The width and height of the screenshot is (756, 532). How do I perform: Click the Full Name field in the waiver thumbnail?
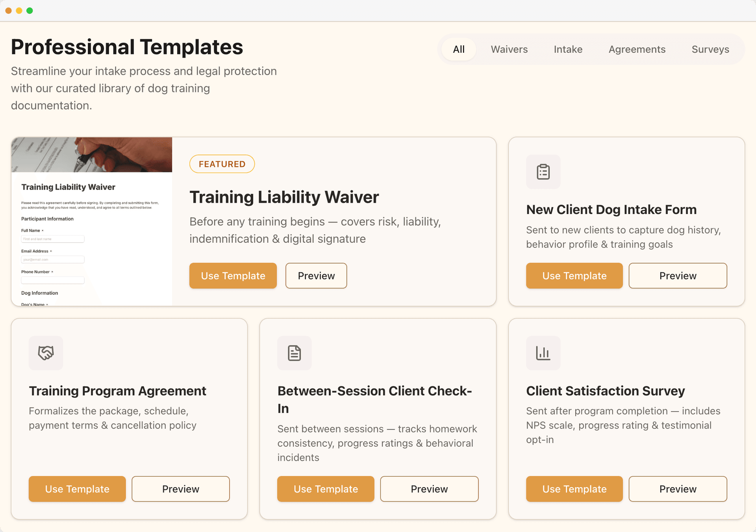point(53,239)
